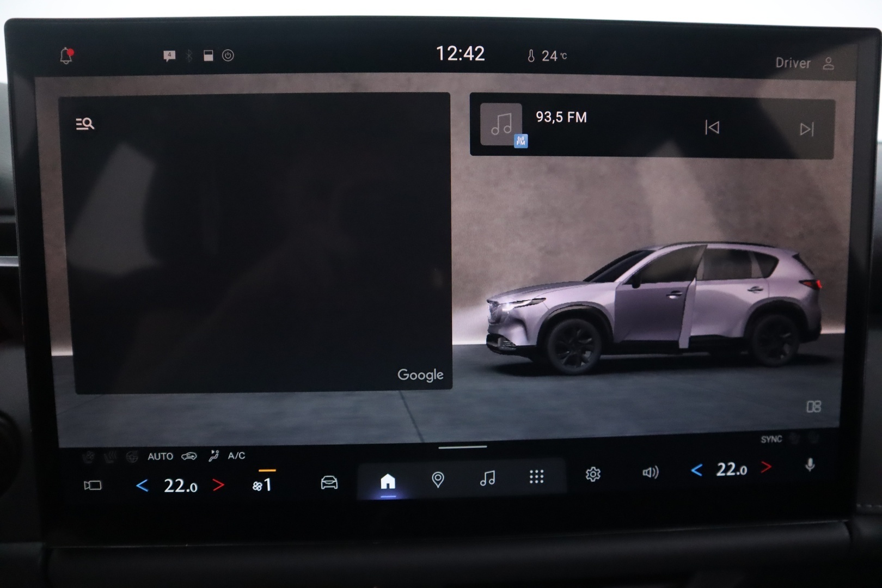Skip to next radio station
The image size is (882, 588).
click(806, 129)
